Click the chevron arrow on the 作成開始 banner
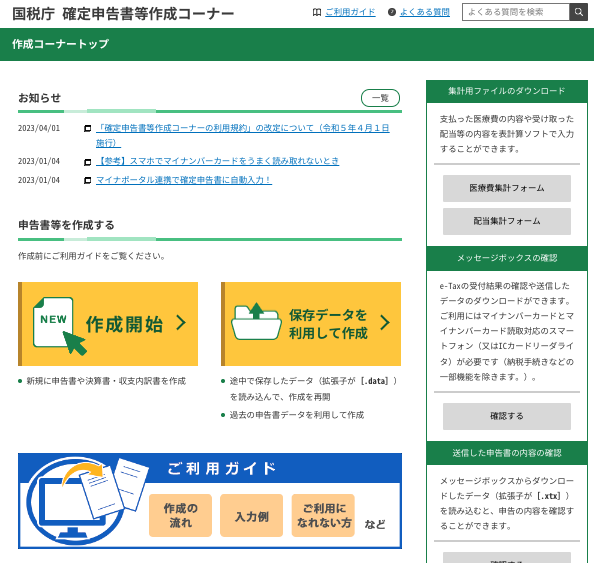This screenshot has height=563, width=594. pos(181,323)
